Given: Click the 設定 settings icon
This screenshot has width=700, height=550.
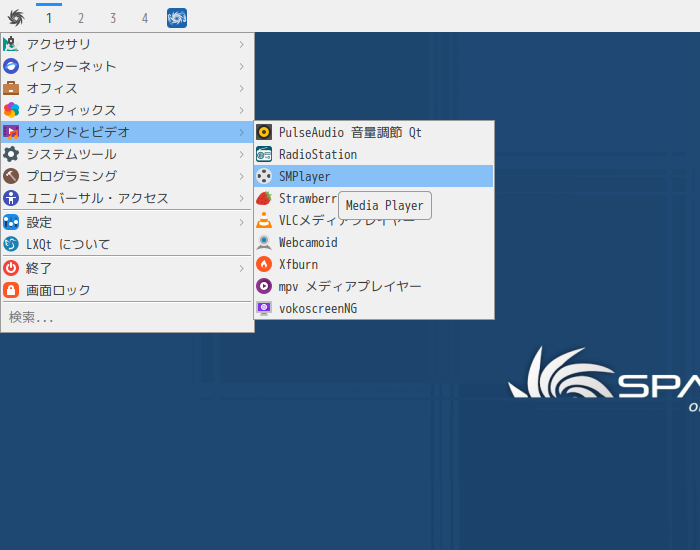Looking at the screenshot, I should tap(11, 222).
